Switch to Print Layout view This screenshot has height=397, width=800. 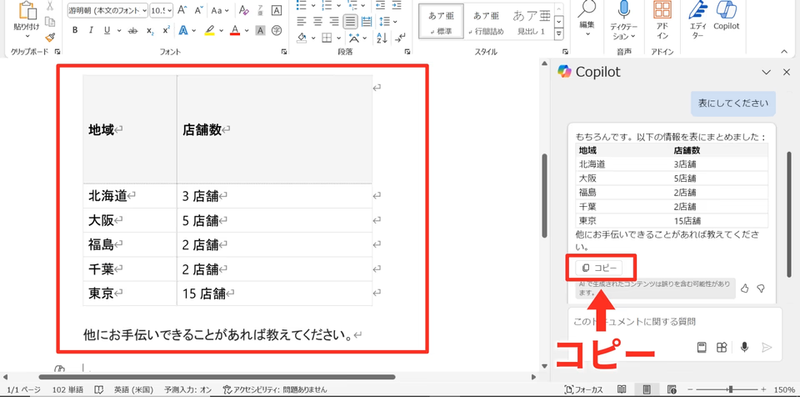coord(646,389)
